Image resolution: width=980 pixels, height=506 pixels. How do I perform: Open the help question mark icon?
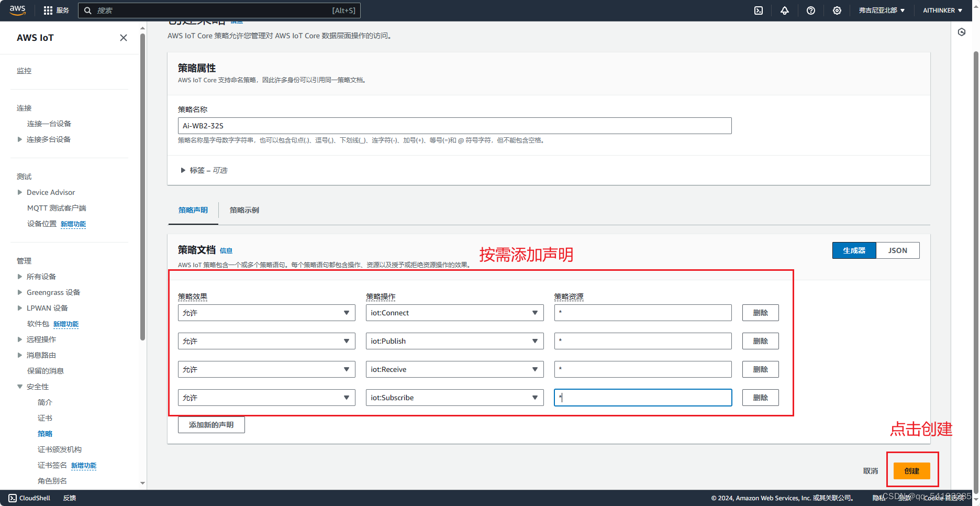coord(811,10)
